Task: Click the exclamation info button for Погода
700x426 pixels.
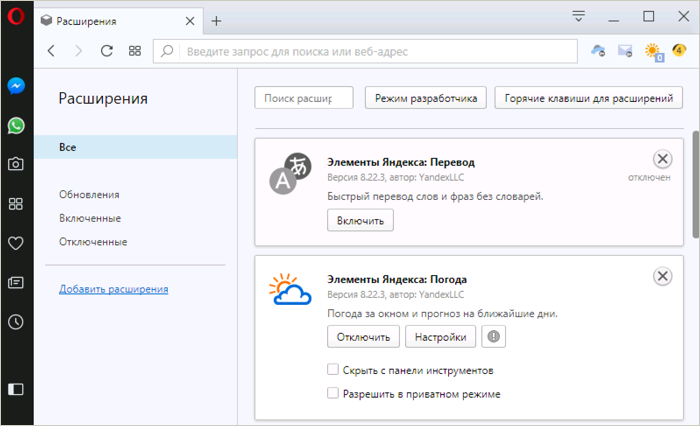Action: [x=493, y=336]
